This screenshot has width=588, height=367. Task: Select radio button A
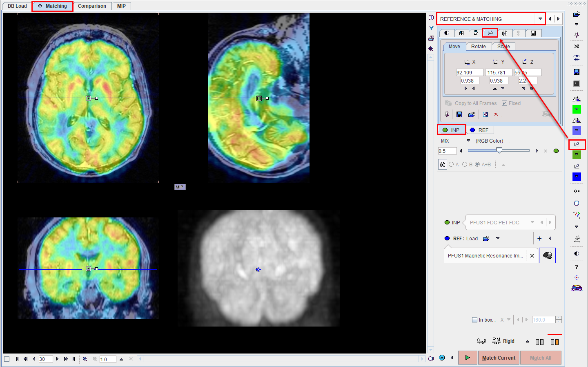click(451, 165)
